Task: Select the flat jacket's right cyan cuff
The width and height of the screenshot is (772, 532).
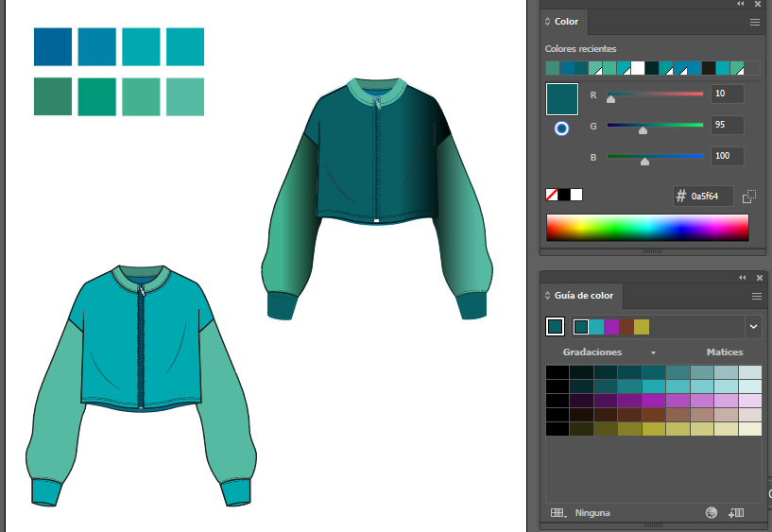Action: pos(236,492)
